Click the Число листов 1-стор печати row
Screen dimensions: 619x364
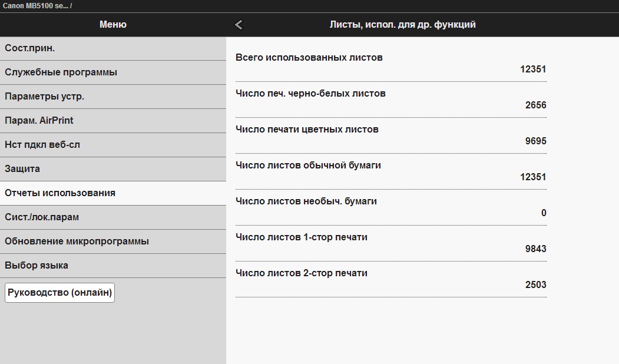[390, 243]
